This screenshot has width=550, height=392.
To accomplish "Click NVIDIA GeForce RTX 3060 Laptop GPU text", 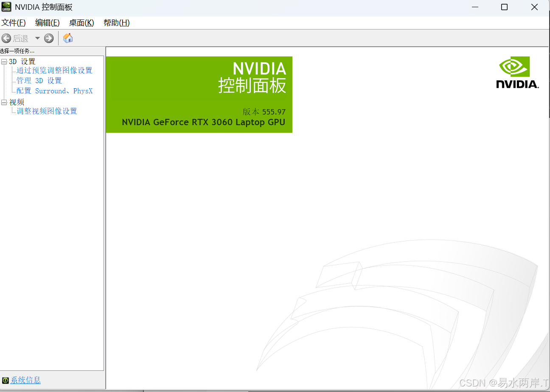I will [204, 122].
